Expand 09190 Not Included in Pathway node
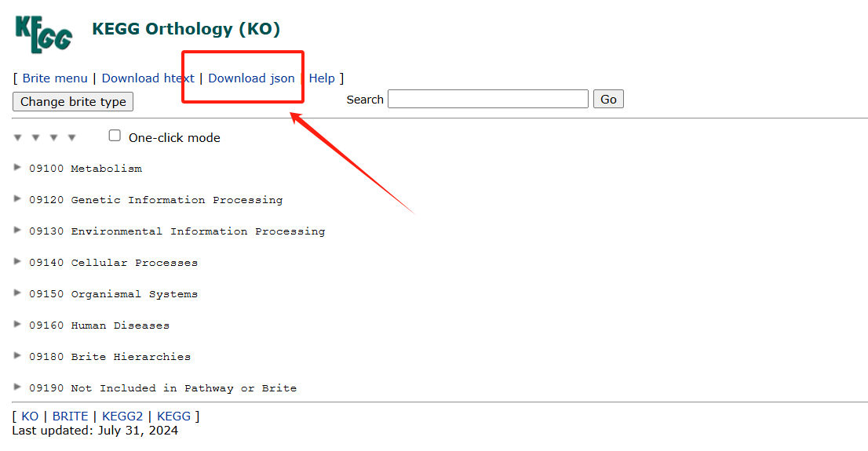The height and width of the screenshot is (451, 868). 17,387
